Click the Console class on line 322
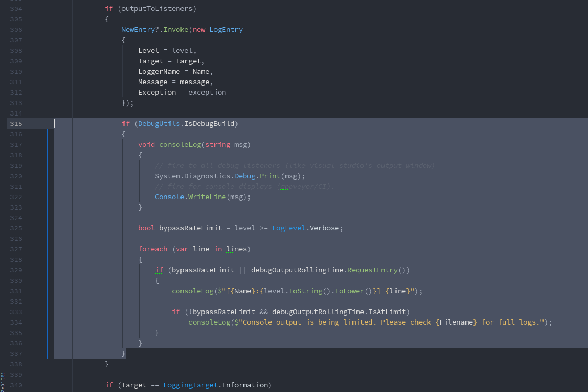588x392 pixels. [x=169, y=197]
